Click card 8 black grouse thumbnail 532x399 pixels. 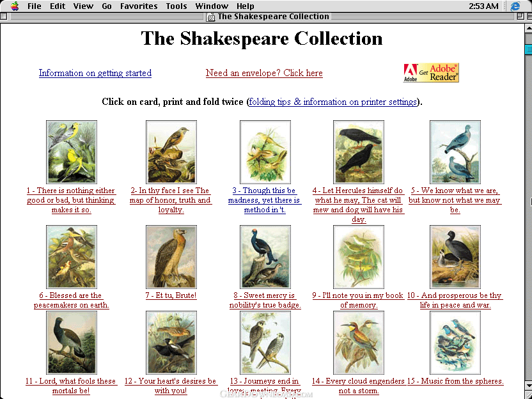click(265, 257)
